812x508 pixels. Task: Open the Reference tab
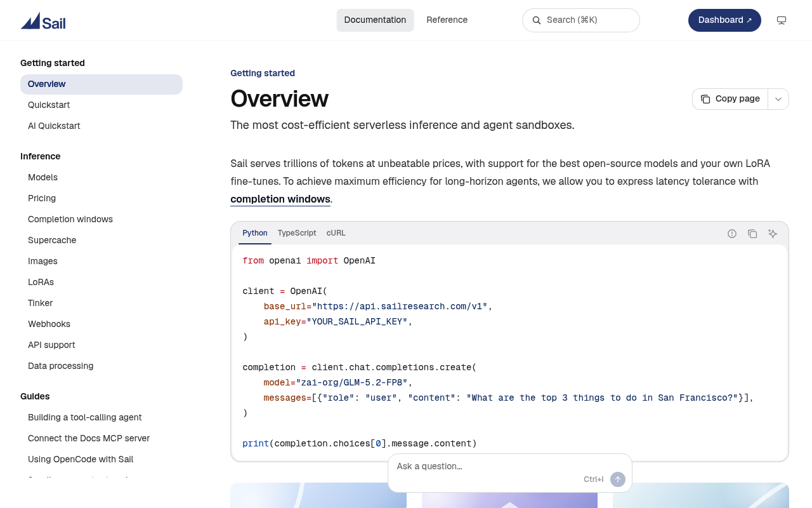447,20
